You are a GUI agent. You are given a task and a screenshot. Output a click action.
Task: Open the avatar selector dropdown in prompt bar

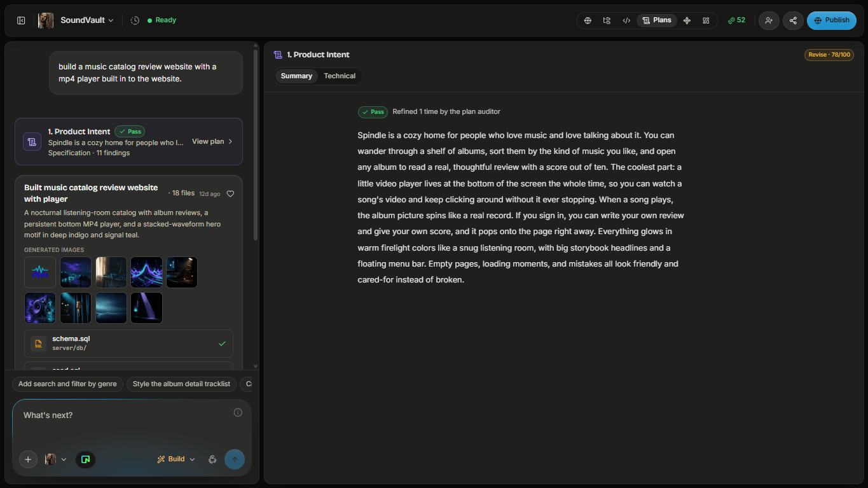click(55, 459)
